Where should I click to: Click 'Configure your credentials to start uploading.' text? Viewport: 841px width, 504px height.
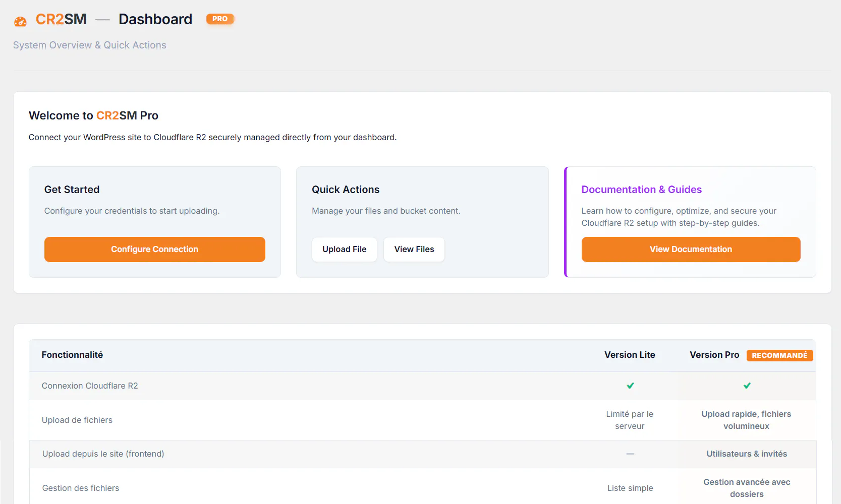click(x=132, y=211)
